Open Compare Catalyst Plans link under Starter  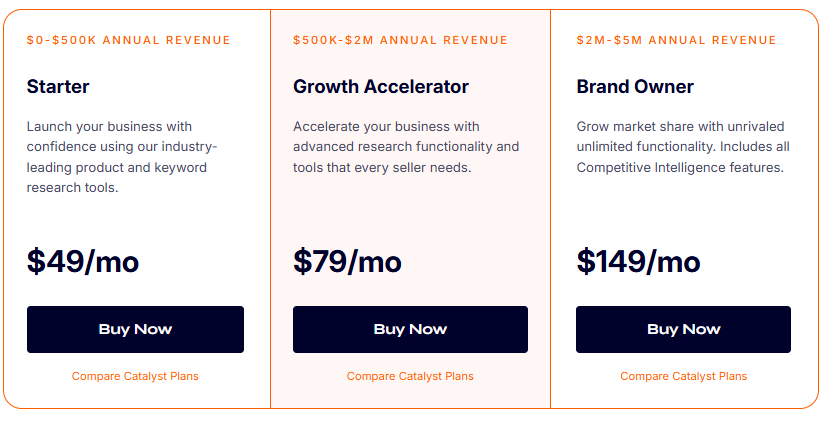(x=135, y=376)
